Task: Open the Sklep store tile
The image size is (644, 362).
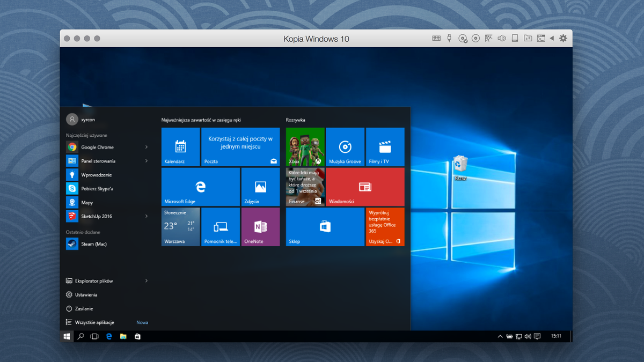Action: [325, 227]
